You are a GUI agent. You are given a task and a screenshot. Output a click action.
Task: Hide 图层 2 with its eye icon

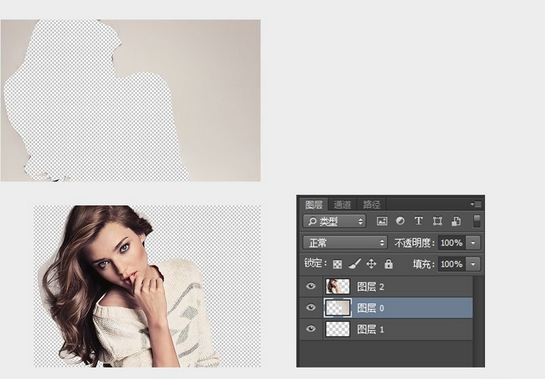311,286
